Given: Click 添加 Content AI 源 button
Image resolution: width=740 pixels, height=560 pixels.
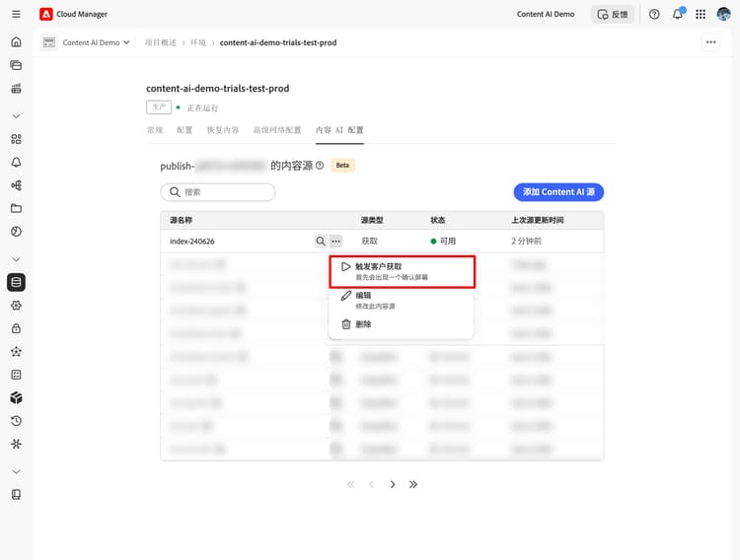Looking at the screenshot, I should click(x=558, y=192).
